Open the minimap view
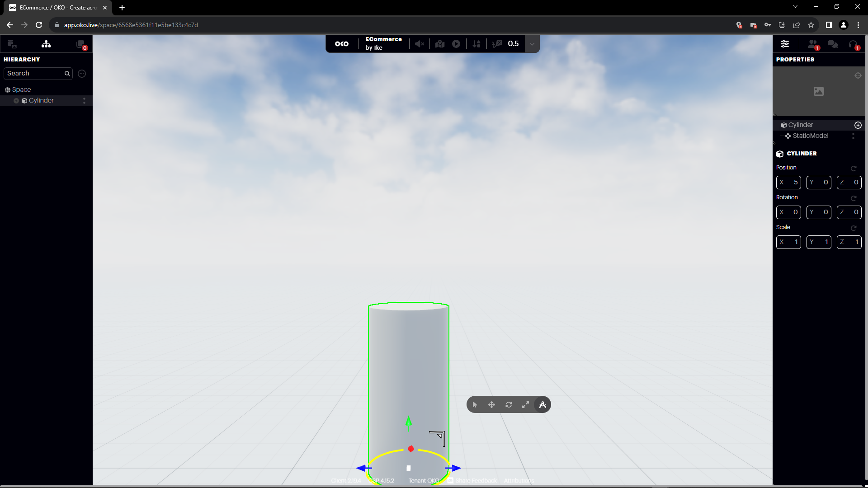Screen dimensions: 868x488 pos(439,43)
